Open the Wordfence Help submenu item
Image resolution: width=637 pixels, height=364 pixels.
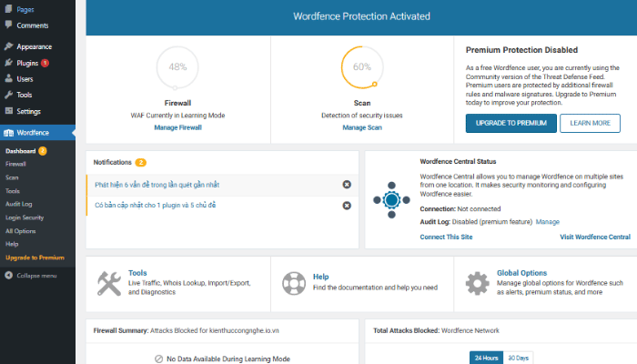pos(12,244)
